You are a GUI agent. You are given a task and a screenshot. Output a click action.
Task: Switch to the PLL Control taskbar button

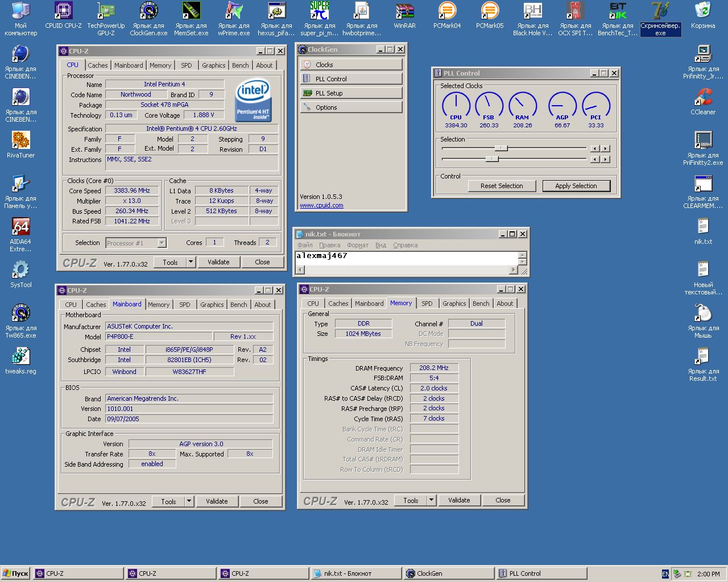541,573
